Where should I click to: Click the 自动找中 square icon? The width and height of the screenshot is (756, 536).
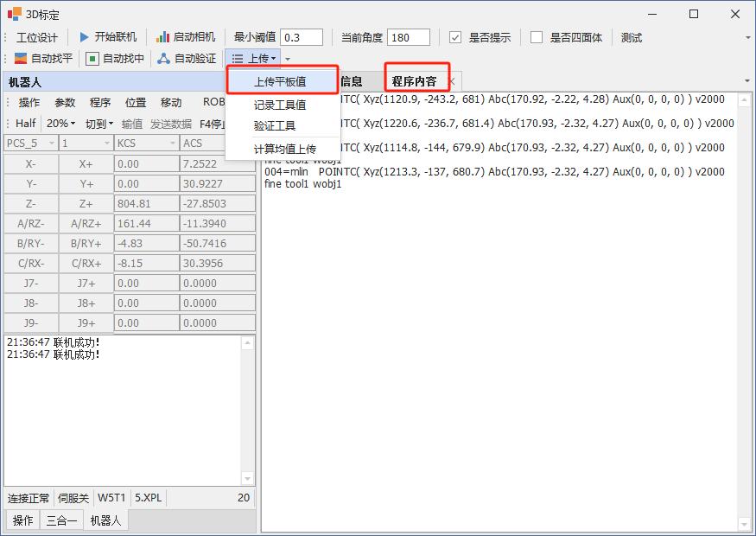pos(92,59)
